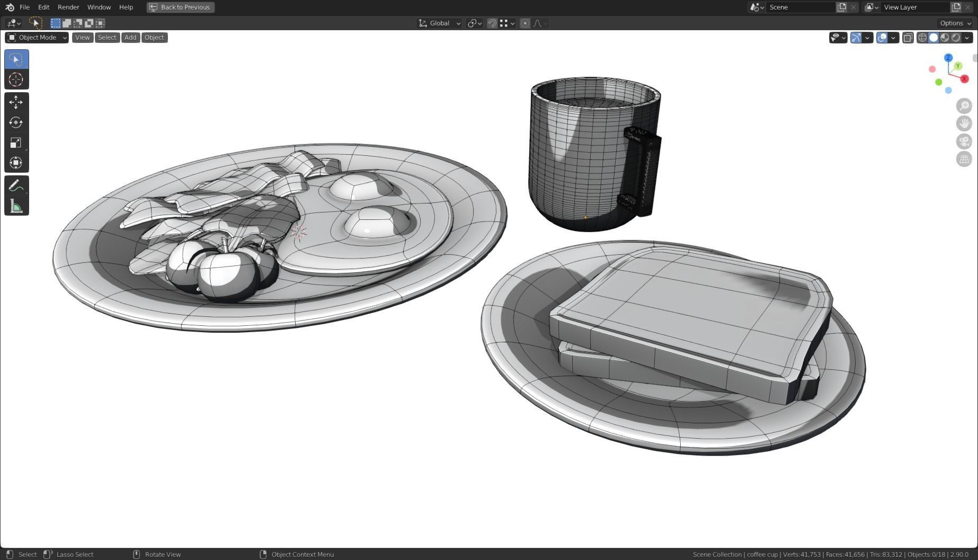
Task: Click the tweak select tool icon in header
Action: pyautogui.click(x=35, y=23)
